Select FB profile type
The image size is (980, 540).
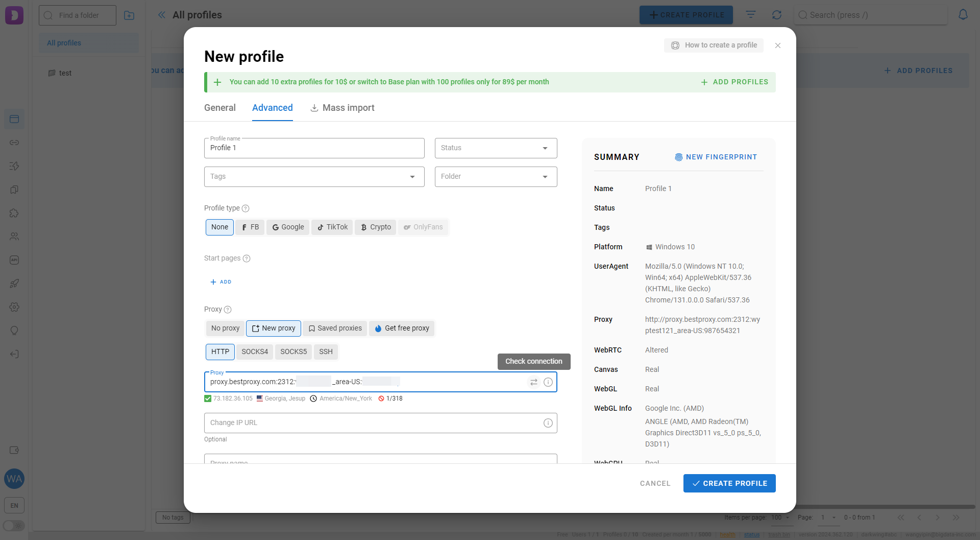pyautogui.click(x=250, y=227)
